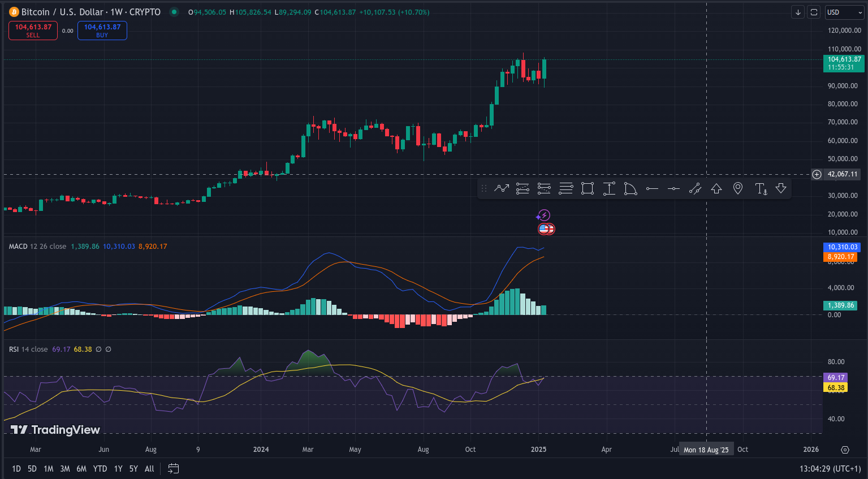Toggle fullscreen chart mode
This screenshot has width=868, height=479.
point(814,12)
